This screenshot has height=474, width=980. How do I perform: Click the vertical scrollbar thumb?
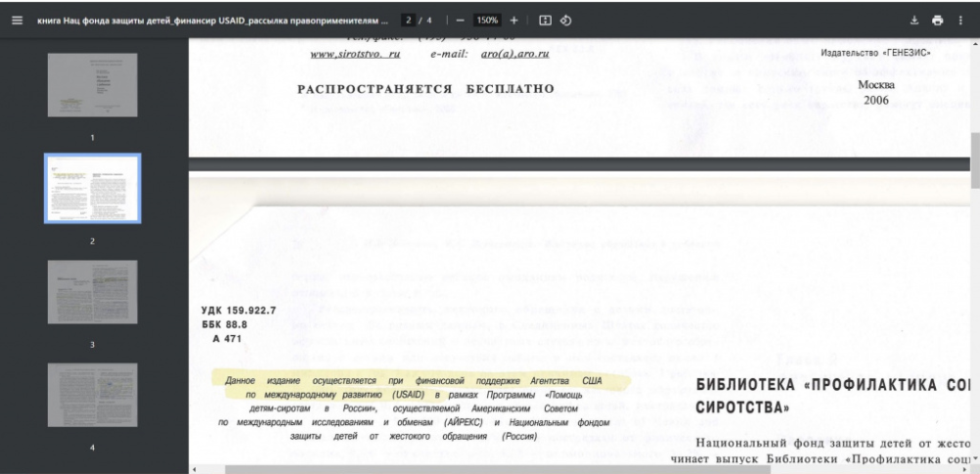[x=975, y=159]
